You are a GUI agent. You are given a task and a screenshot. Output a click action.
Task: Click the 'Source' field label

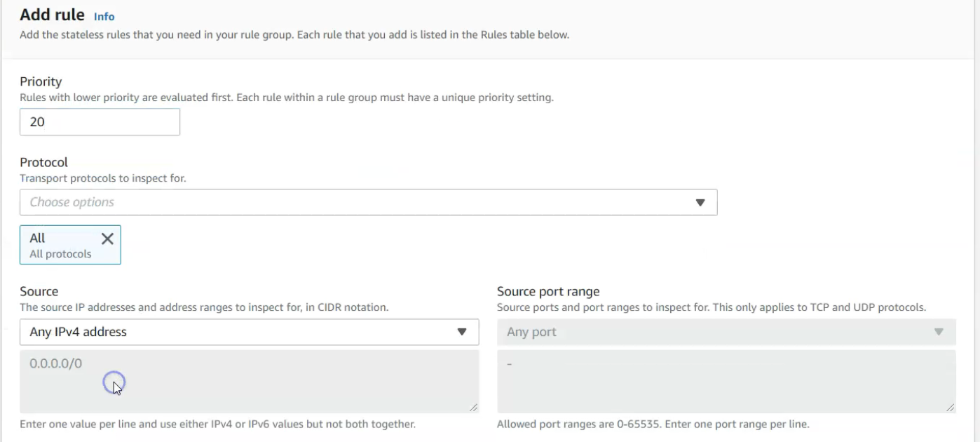(x=39, y=292)
